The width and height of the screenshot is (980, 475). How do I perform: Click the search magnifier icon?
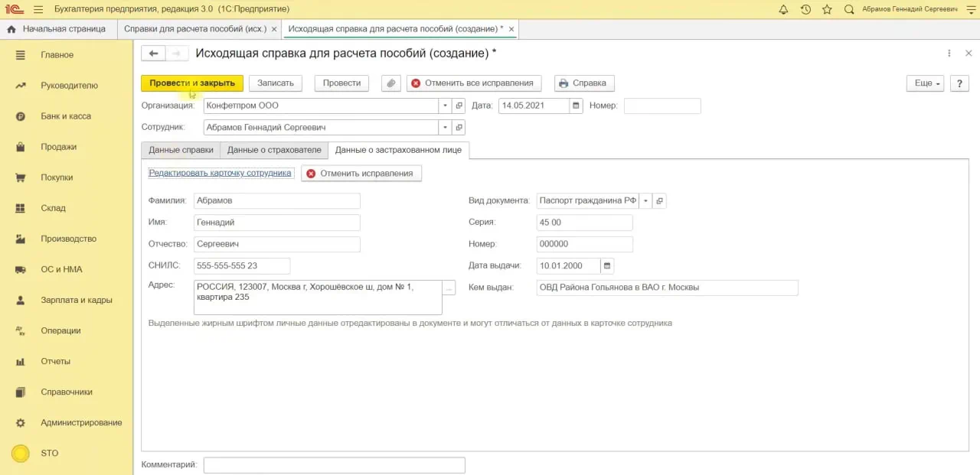click(x=849, y=10)
